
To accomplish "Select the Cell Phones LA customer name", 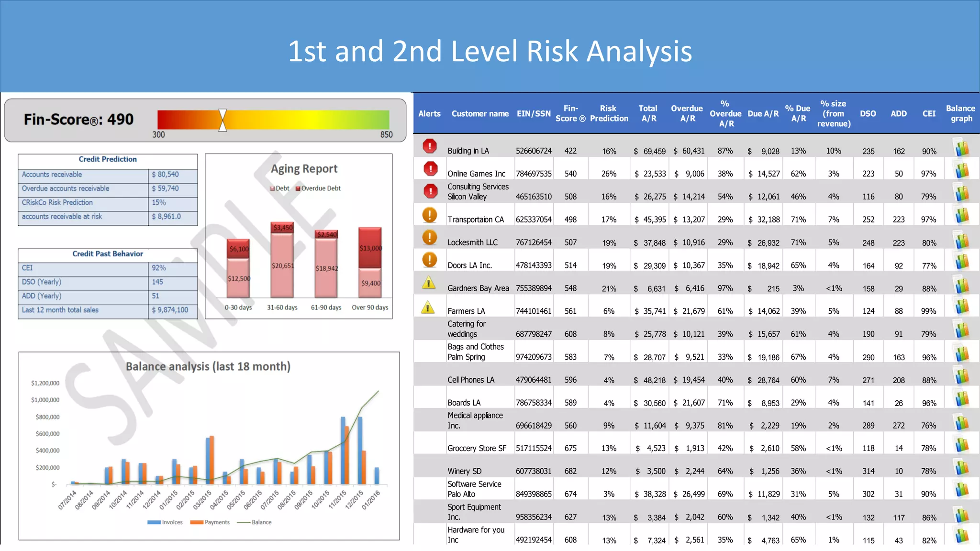I will point(471,380).
